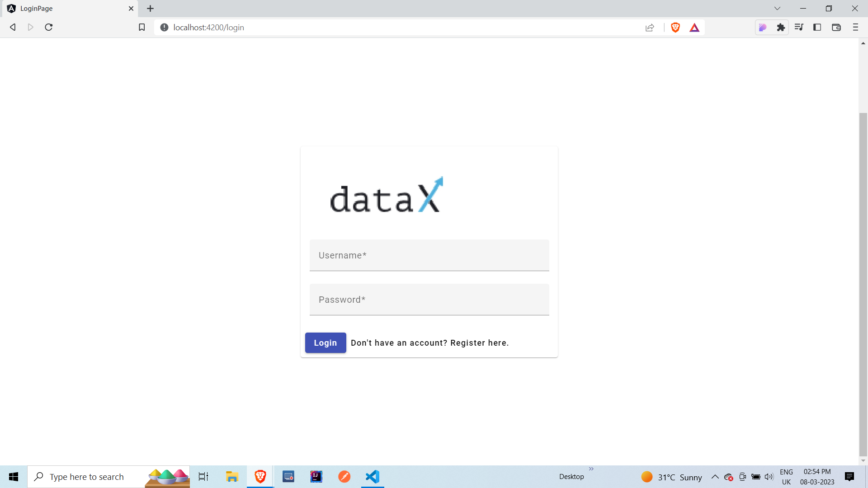Open the tab search dropdown
The image size is (868, 488).
(x=777, y=8)
